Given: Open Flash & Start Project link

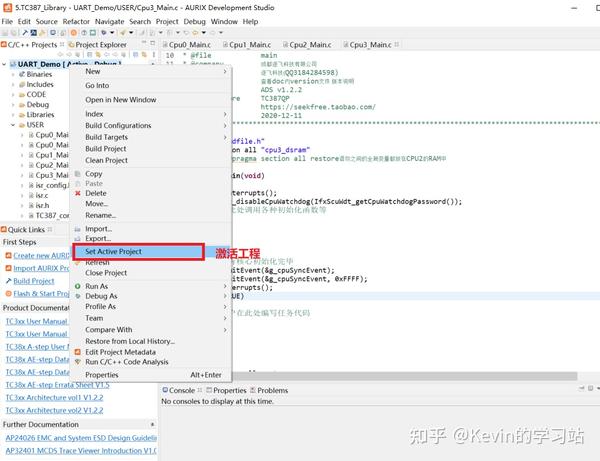Looking at the screenshot, I should point(41,294).
